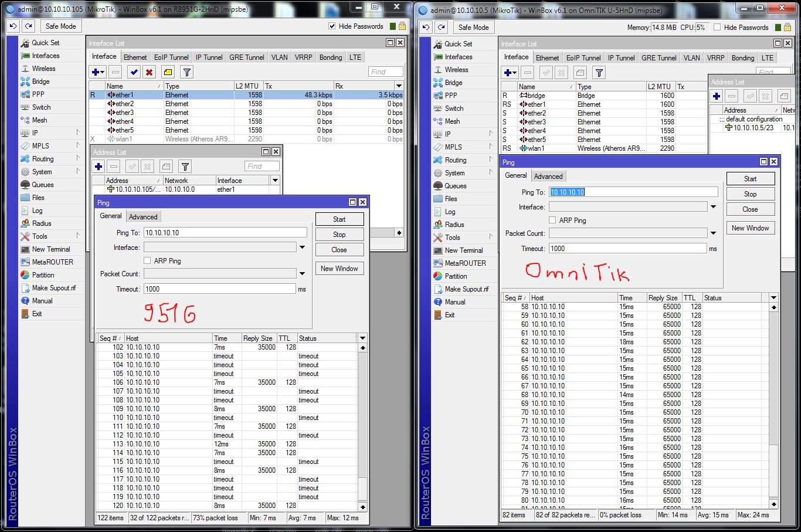Click the blue checkmark enable icon in left Interface List
Image resolution: width=801 pixels, height=532 pixels.
(134, 72)
